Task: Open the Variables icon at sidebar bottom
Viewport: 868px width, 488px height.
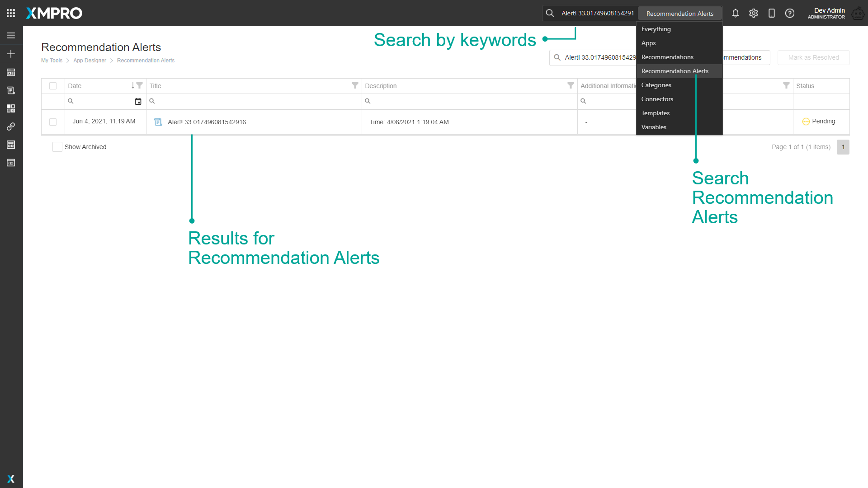Action: tap(11, 163)
